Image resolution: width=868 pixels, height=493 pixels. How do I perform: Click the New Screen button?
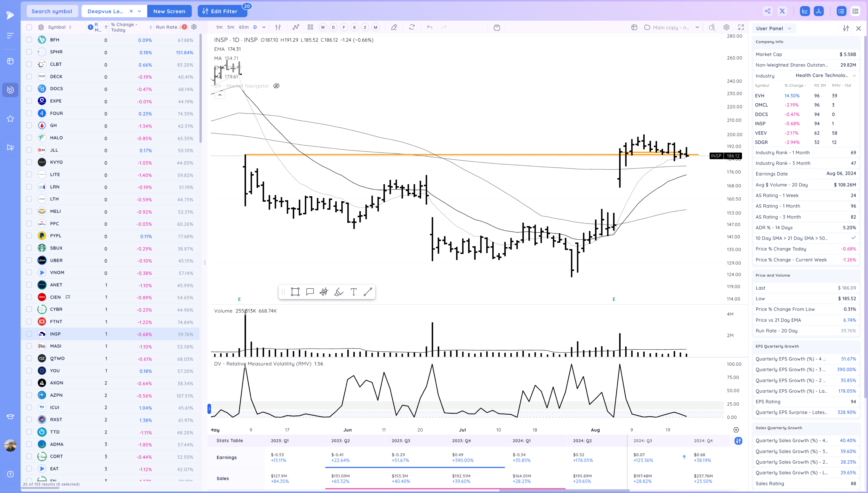[169, 11]
